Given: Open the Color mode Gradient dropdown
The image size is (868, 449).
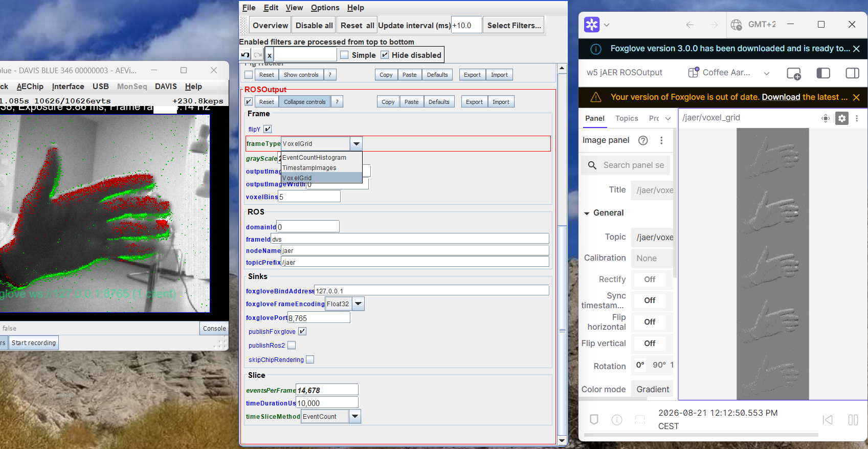Looking at the screenshot, I should pos(652,390).
